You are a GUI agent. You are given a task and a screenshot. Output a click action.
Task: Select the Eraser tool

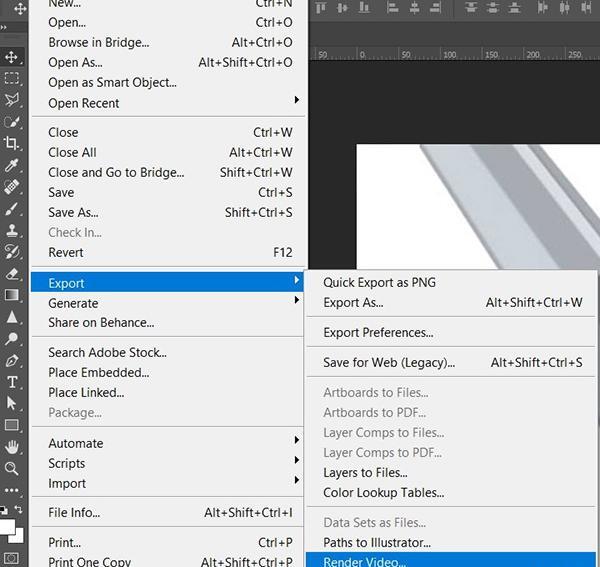pos(11,274)
